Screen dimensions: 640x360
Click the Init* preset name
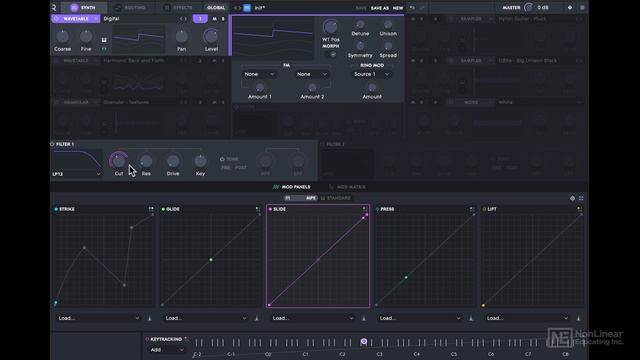click(260, 8)
